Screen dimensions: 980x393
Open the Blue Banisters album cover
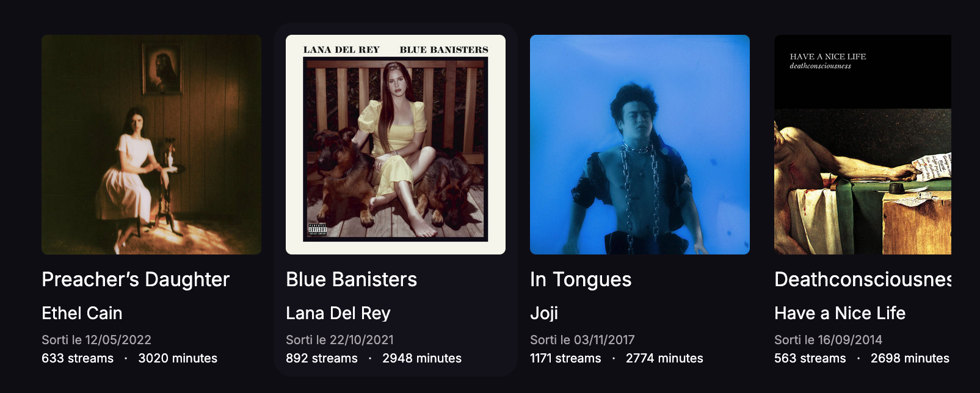[396, 145]
